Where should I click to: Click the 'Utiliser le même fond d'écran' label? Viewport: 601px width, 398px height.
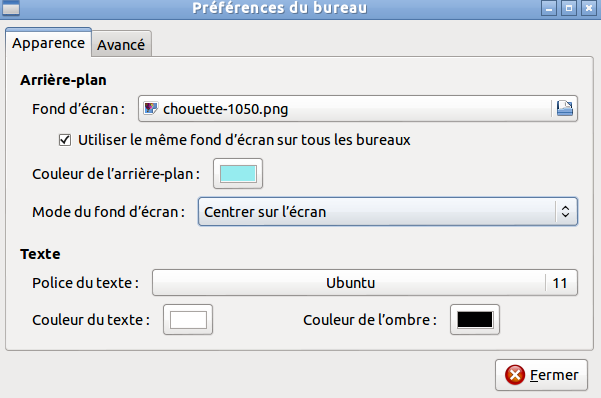tap(244, 140)
